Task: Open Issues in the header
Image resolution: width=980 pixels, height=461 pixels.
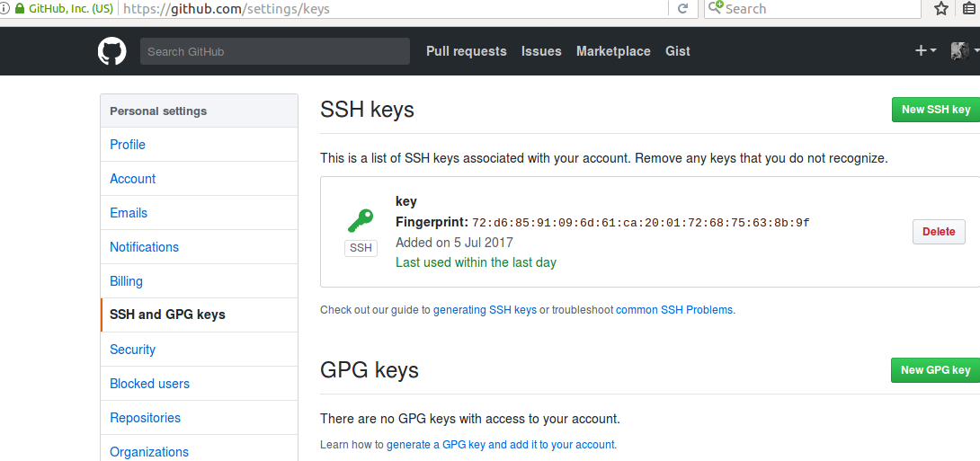Action: pos(541,51)
